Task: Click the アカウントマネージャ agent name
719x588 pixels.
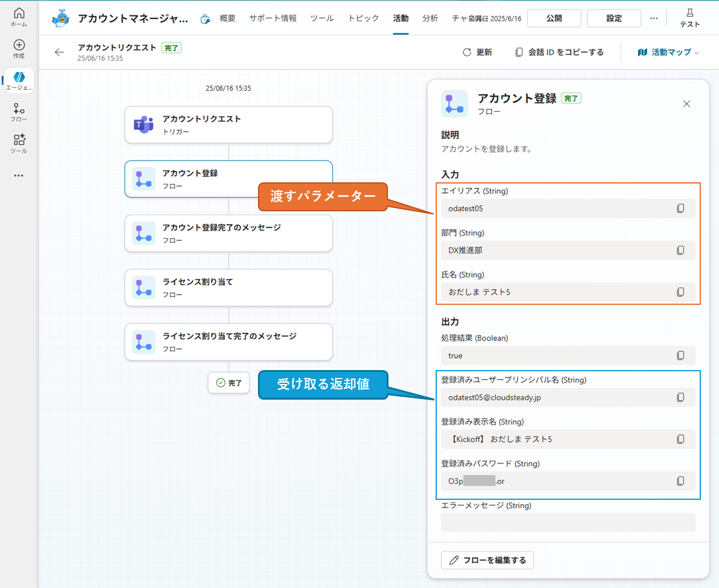Action: click(x=133, y=18)
